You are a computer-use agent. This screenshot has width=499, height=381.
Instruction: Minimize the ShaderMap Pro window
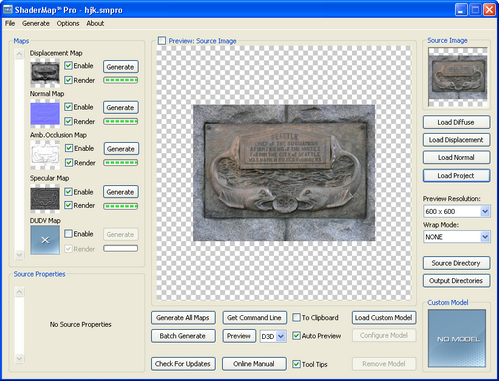click(x=461, y=10)
